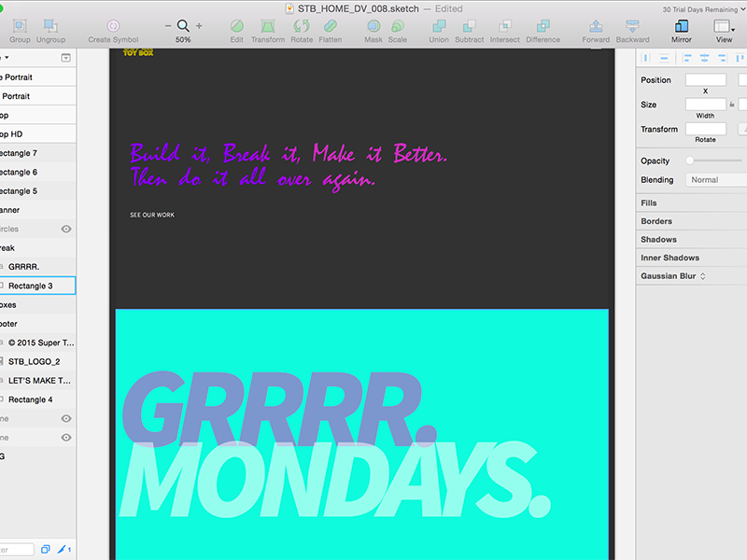Open Sketch Mirror
This screenshot has width=747, height=560.
(682, 31)
